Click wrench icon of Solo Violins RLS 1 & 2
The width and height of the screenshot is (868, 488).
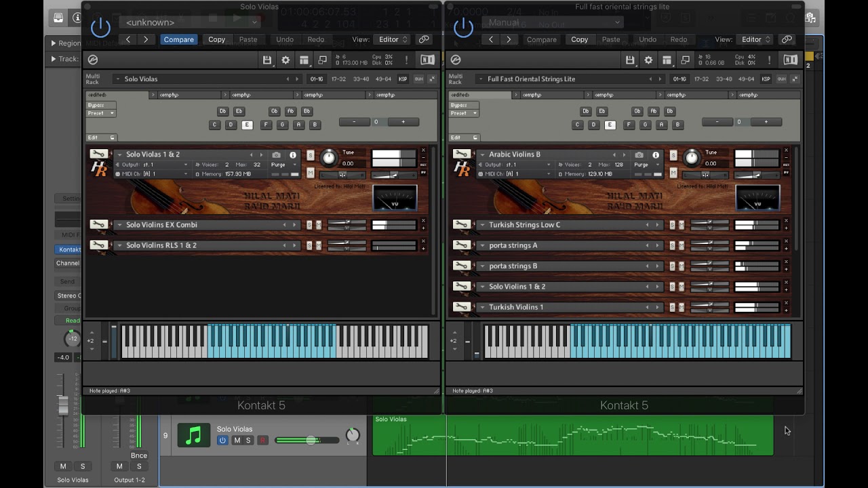pos(98,245)
